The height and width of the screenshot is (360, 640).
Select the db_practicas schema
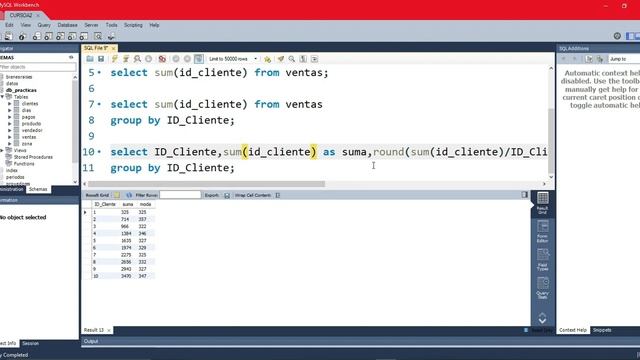[21, 90]
